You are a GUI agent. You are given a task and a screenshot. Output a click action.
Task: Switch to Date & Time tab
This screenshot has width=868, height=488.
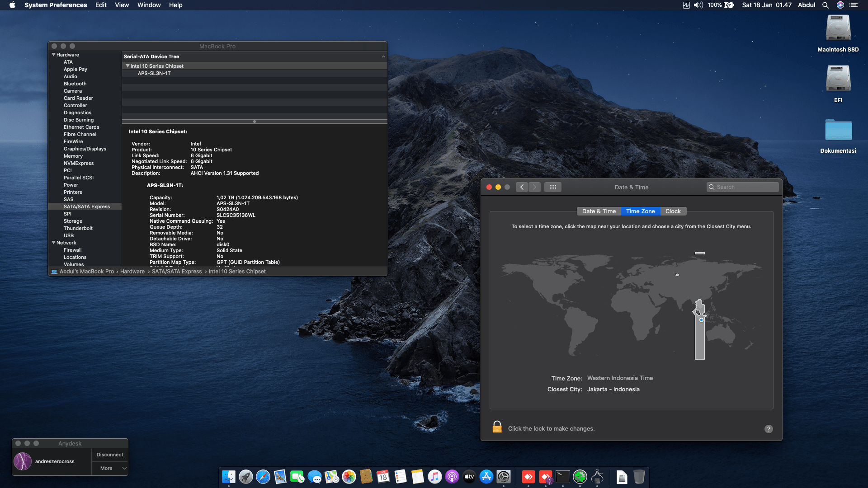point(599,211)
